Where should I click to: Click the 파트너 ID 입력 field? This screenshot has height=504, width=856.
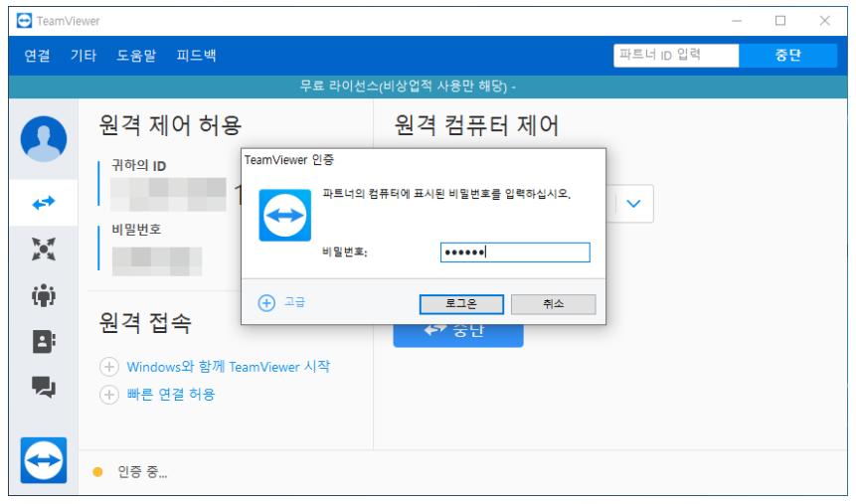tap(676, 55)
